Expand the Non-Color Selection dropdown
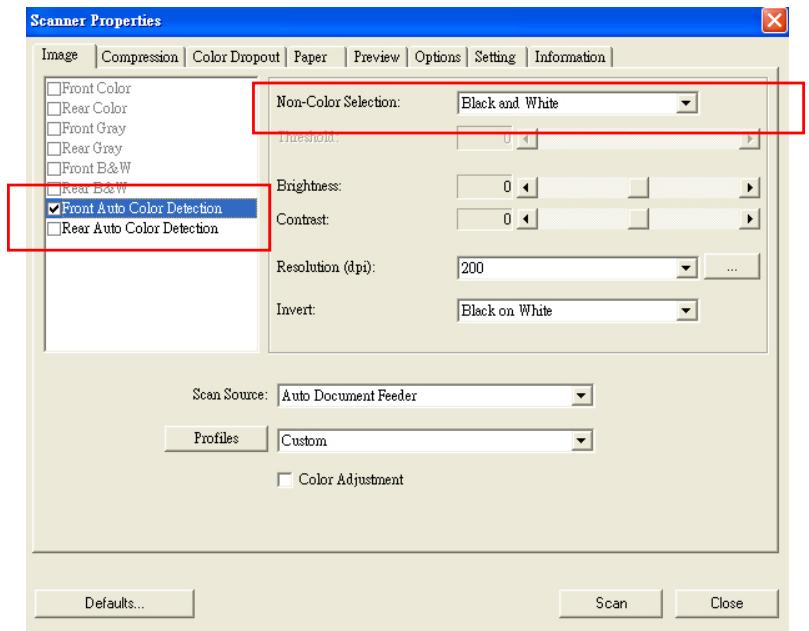Screen dimensions: 809x631 point(685,102)
